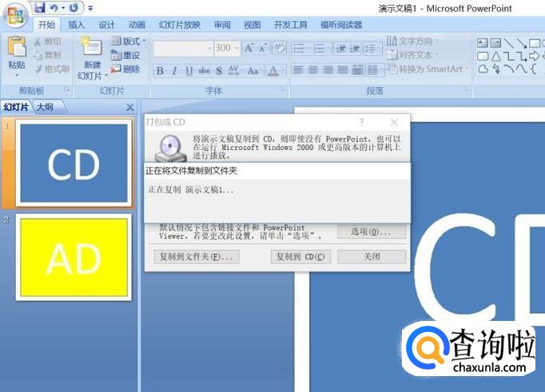
Task: Open the font name combo box
Action: pos(183,49)
